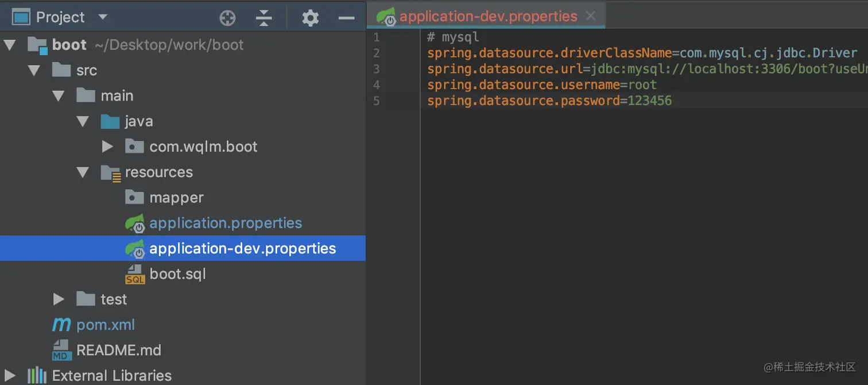Screen dimensions: 868x385
Task: Hide the Project tool window
Action: [346, 17]
